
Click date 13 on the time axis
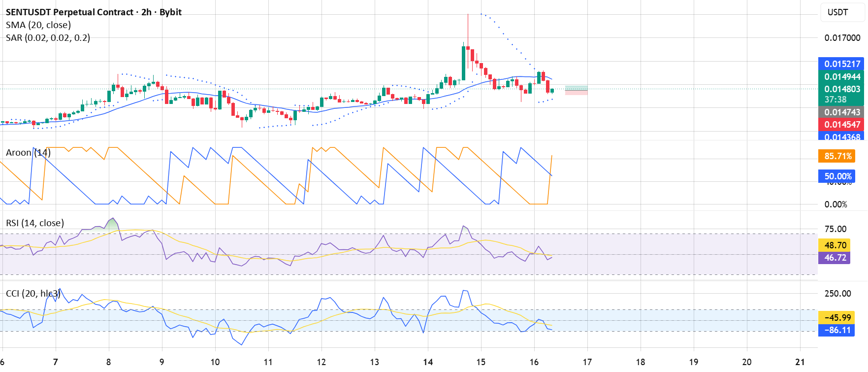click(375, 362)
